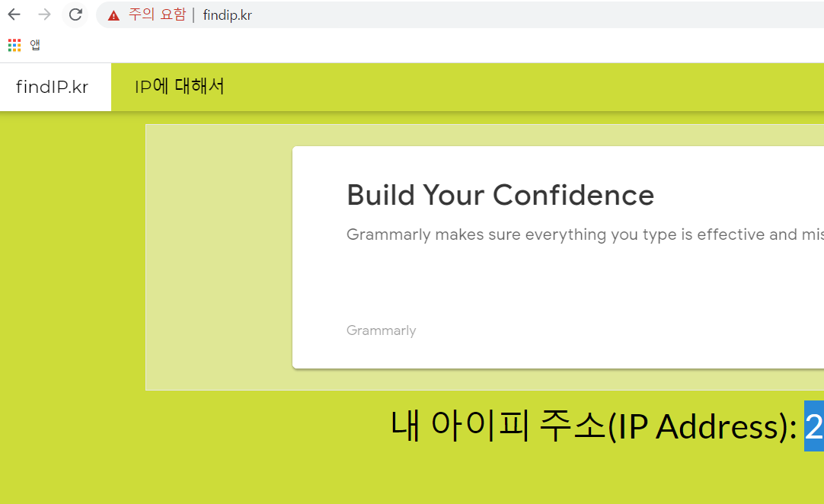Click the 'Build Your Confidence' ad headline
This screenshot has width=824, height=504.
[500, 195]
